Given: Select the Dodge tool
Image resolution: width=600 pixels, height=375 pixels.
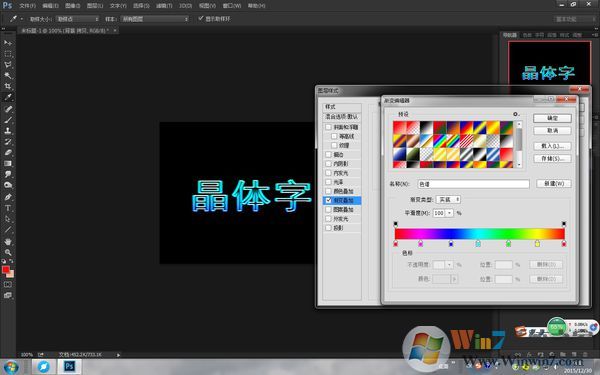Looking at the screenshot, I should 8,185.
